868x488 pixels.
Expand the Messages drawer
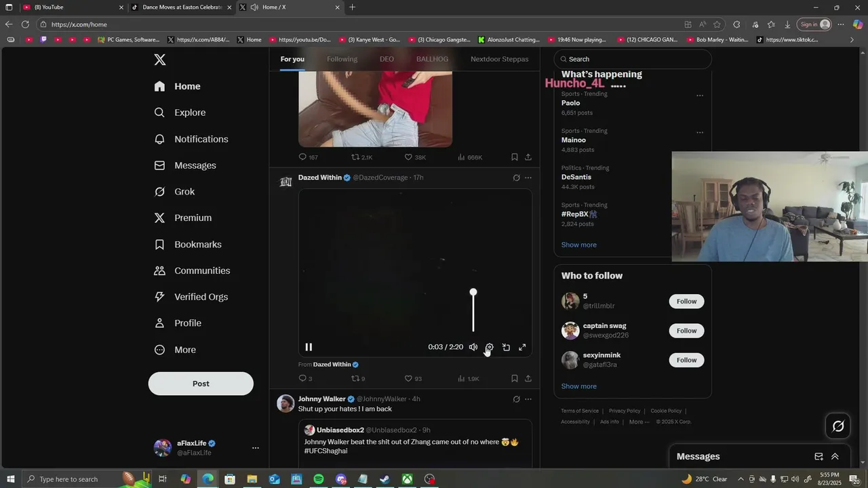835,457
